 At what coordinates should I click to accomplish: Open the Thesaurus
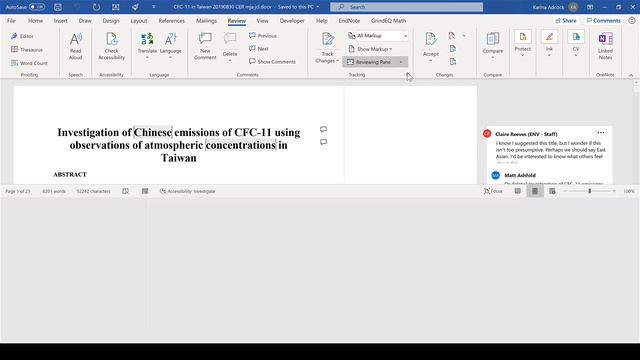tap(27, 50)
